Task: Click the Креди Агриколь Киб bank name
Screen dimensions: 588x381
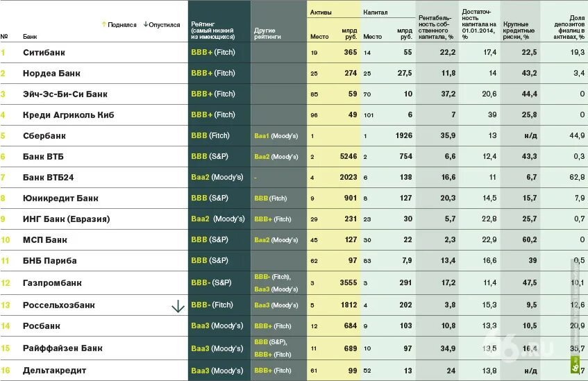Action: (68, 115)
